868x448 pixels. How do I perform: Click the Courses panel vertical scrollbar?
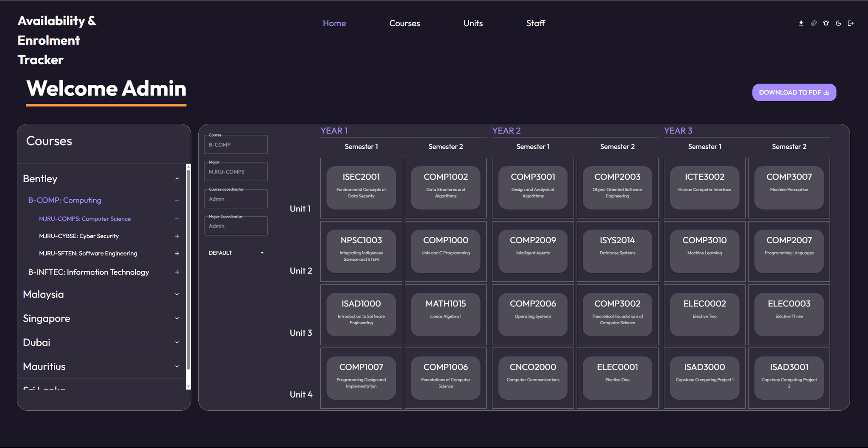coord(188,275)
